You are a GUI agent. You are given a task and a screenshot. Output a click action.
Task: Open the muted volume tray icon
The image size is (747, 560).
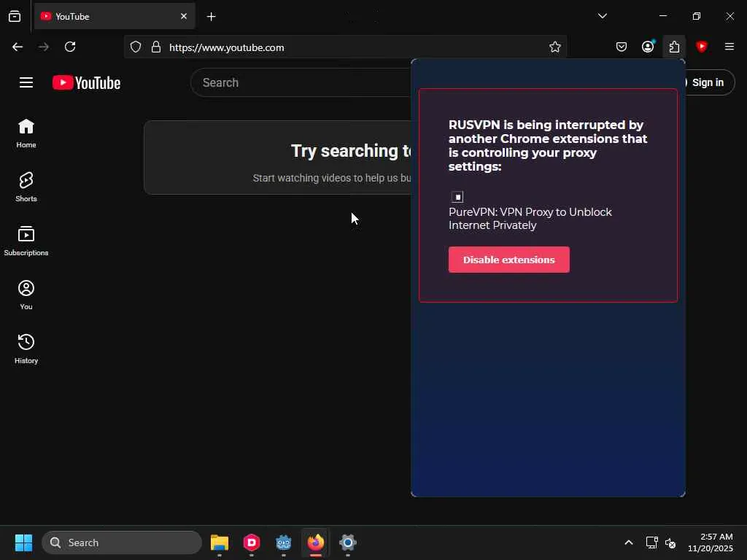(670, 542)
